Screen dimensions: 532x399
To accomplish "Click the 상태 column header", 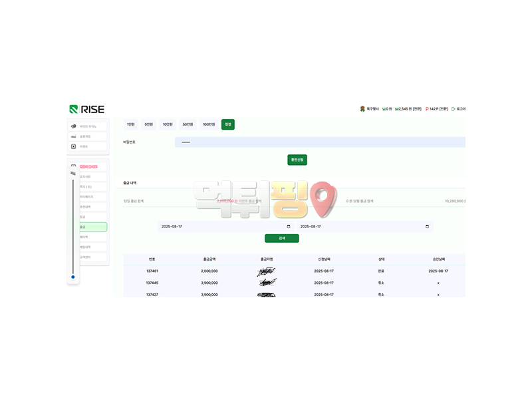I will [x=381, y=259].
